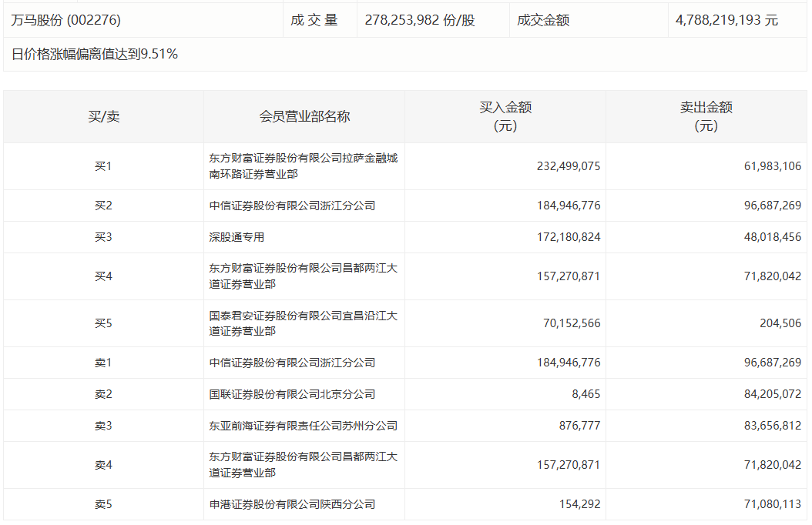812x525 pixels.
Task: Click the stock name 万马股份 (002276)
Action: 66,20
